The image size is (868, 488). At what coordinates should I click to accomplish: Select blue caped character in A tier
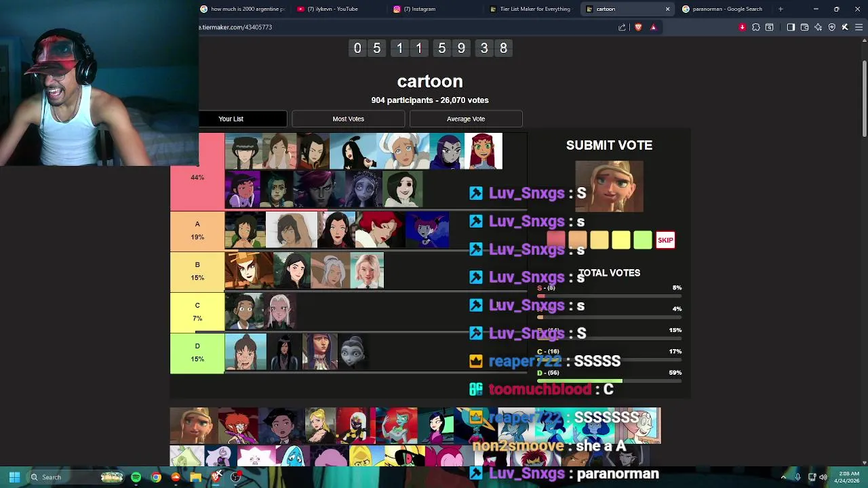(x=427, y=230)
